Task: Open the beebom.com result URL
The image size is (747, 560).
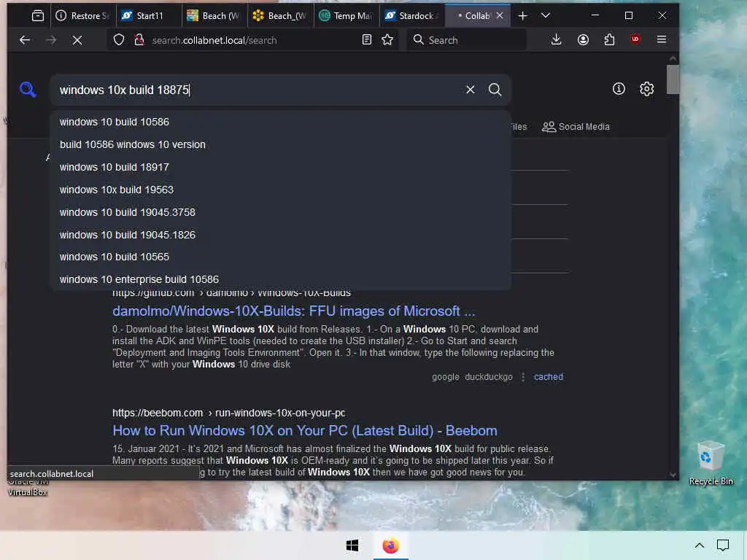Action: pyautogui.click(x=228, y=413)
